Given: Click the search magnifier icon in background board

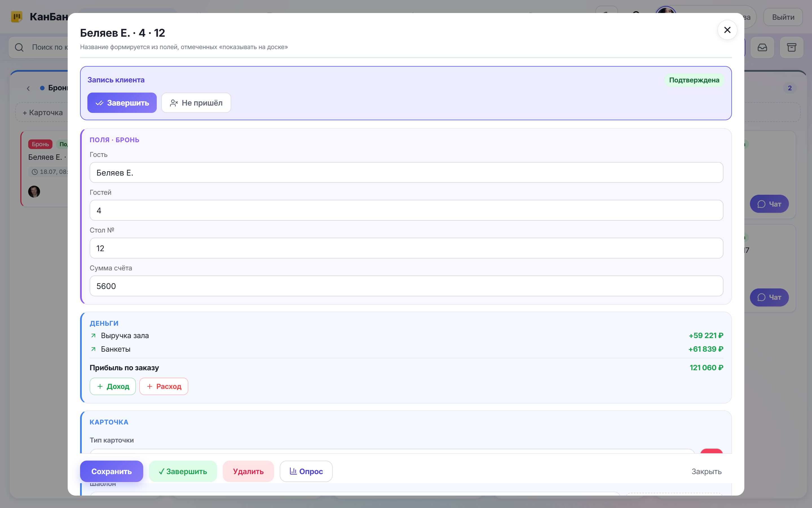Looking at the screenshot, I should 19,47.
